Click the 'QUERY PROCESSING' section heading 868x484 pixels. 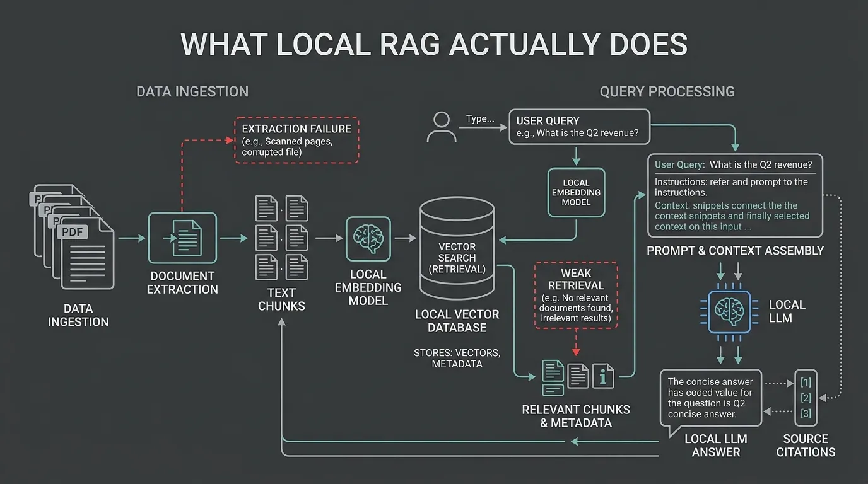pos(667,91)
